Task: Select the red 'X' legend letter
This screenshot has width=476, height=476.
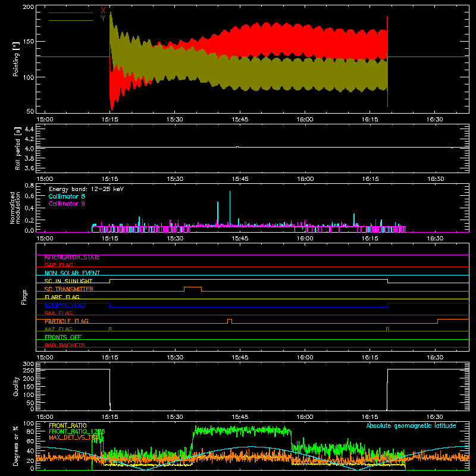Action: (x=103, y=11)
